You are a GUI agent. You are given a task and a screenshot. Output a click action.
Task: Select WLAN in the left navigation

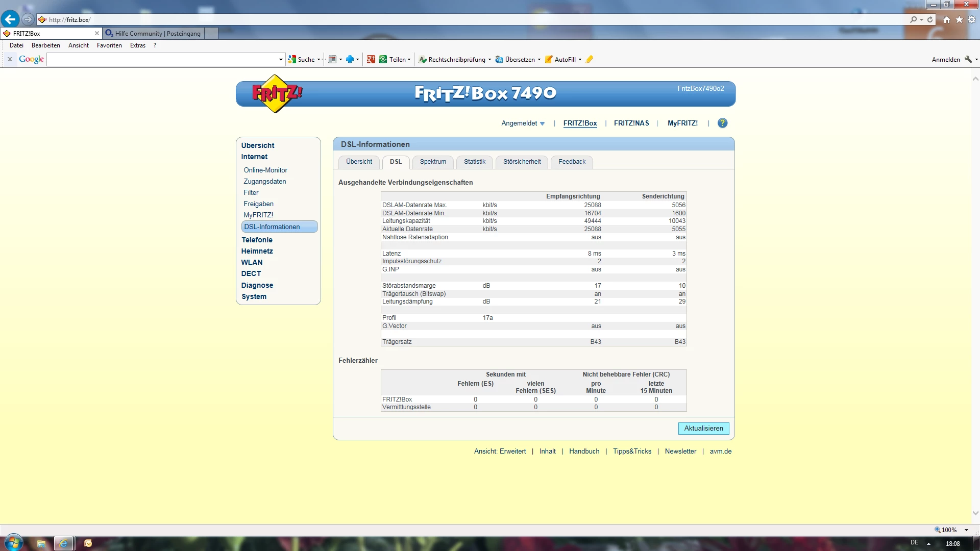(x=252, y=263)
